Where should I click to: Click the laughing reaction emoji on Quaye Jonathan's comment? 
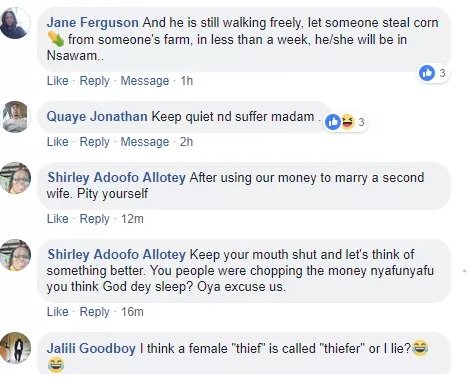347,122
